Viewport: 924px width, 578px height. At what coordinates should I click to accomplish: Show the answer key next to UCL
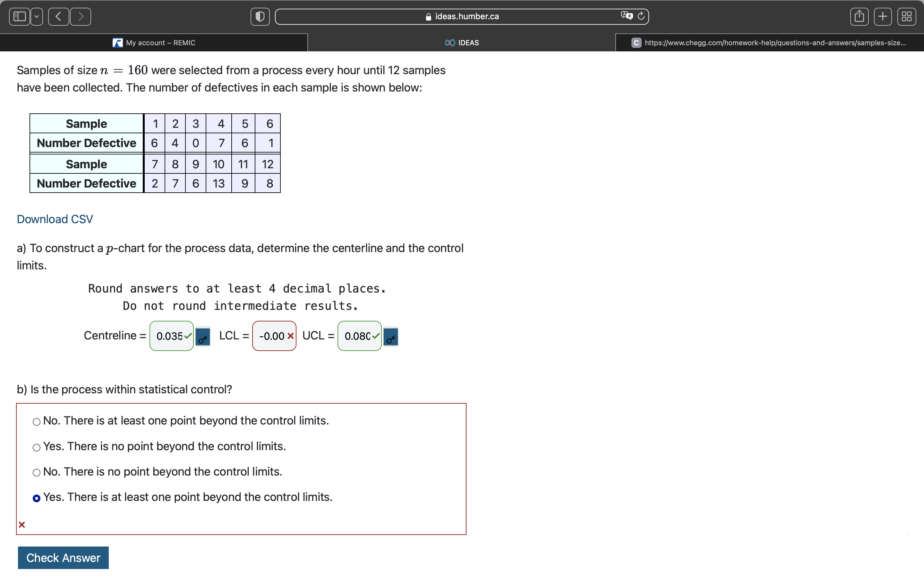coord(390,337)
